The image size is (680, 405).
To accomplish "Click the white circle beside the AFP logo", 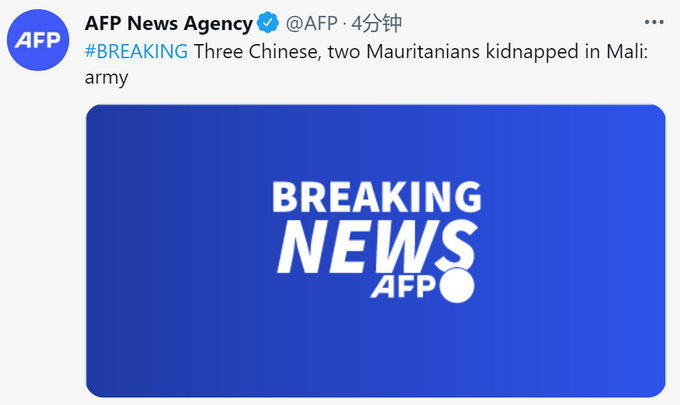I will (457, 285).
